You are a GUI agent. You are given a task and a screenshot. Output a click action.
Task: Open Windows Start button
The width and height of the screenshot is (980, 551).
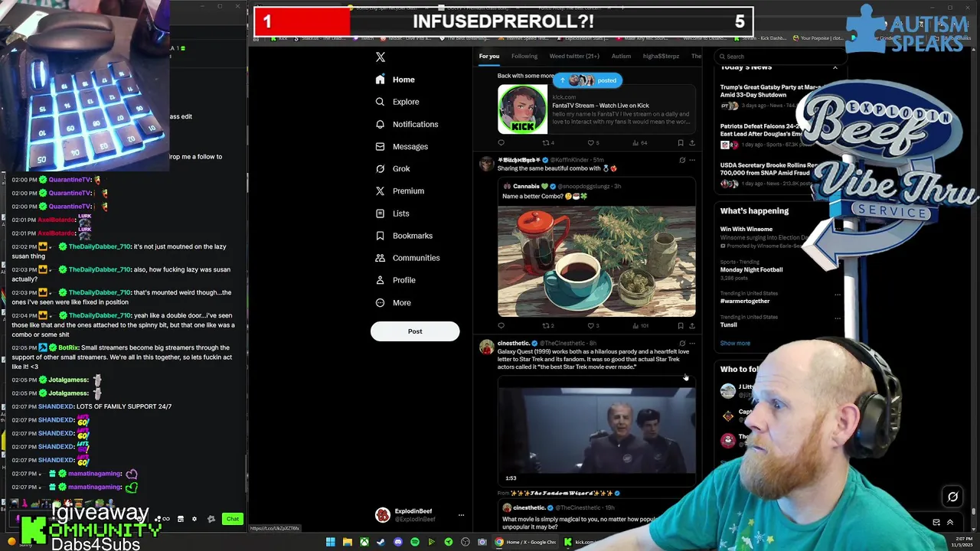point(331,542)
